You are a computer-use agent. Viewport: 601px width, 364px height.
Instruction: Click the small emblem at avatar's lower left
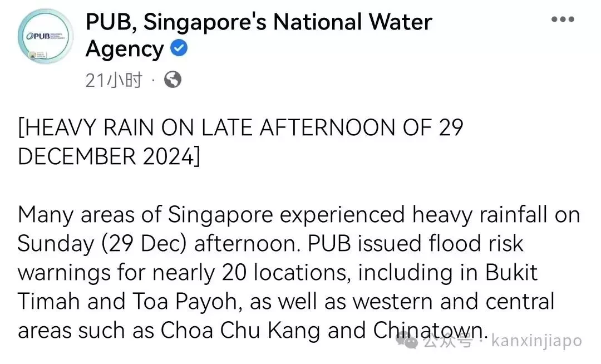click(x=32, y=55)
